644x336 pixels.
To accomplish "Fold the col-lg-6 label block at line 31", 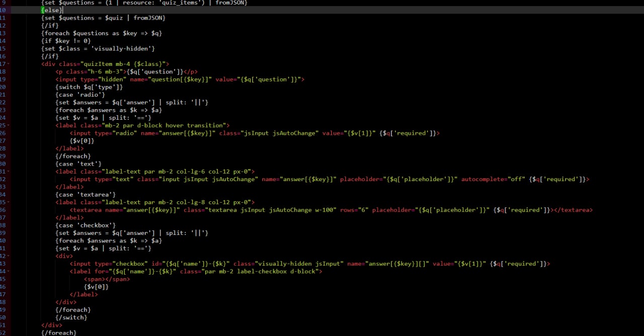I will [9, 172].
